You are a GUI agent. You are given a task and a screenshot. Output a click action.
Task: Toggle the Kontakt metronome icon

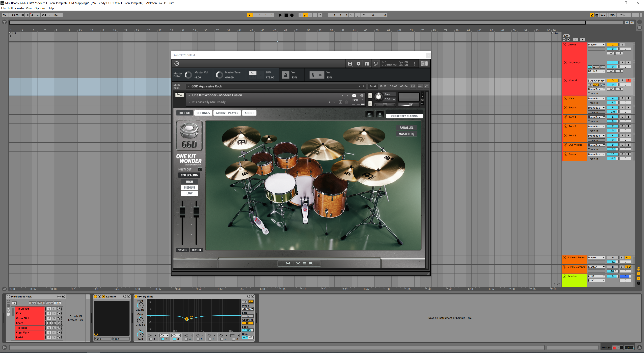click(285, 75)
